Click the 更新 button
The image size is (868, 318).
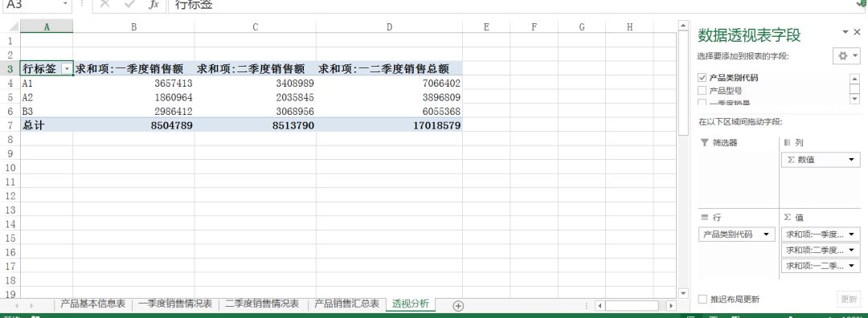click(x=849, y=300)
